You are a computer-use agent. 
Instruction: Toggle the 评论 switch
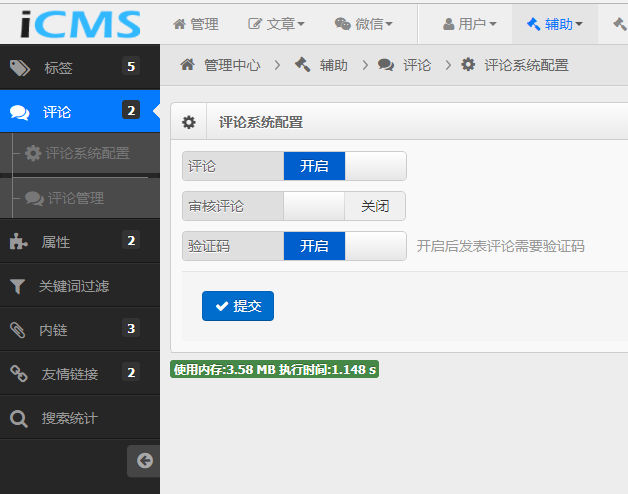coord(345,166)
